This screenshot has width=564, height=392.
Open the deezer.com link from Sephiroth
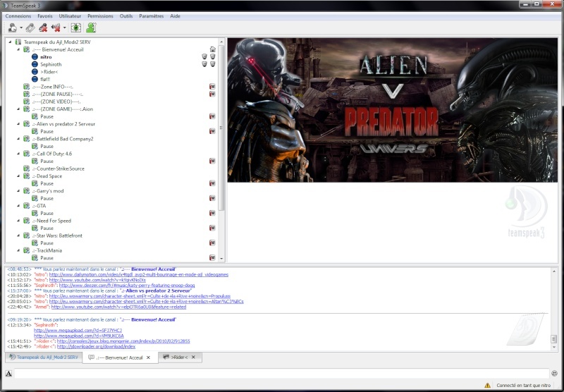(x=127, y=286)
